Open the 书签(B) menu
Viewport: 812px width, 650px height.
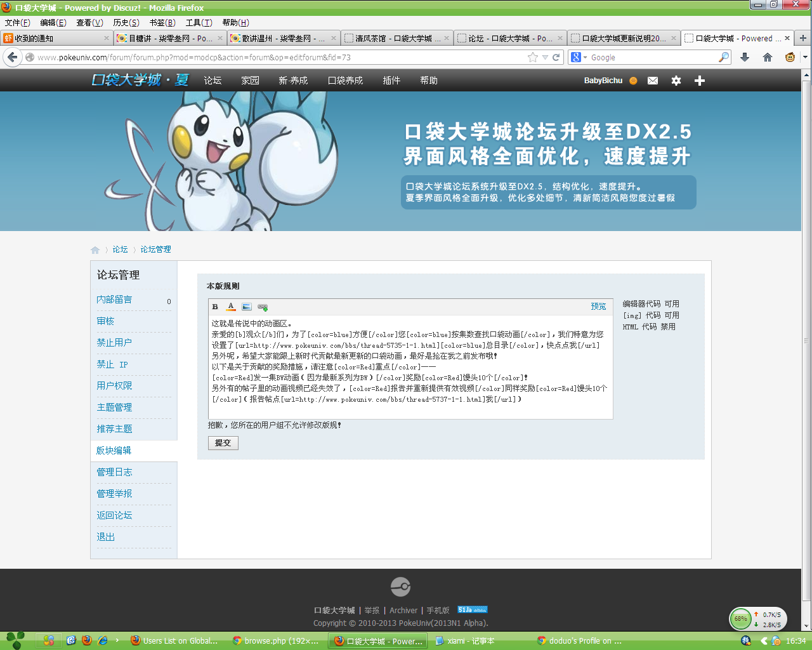tap(162, 23)
